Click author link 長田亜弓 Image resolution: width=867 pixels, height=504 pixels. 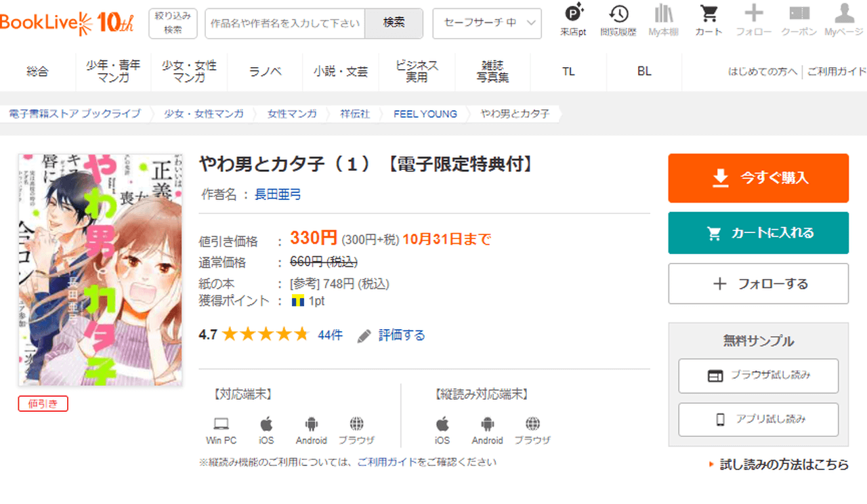pyautogui.click(x=278, y=194)
